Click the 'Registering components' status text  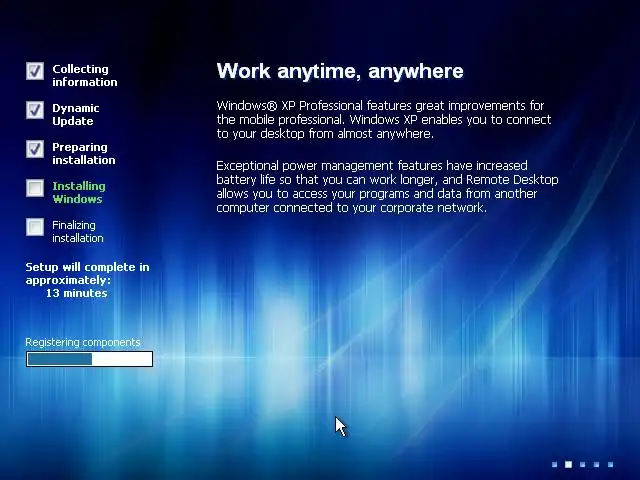83,342
